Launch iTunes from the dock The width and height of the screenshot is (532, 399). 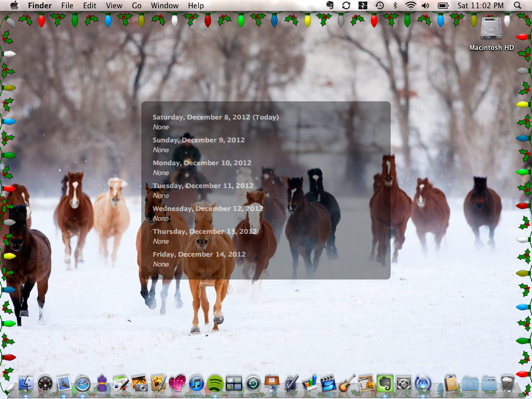(x=196, y=384)
